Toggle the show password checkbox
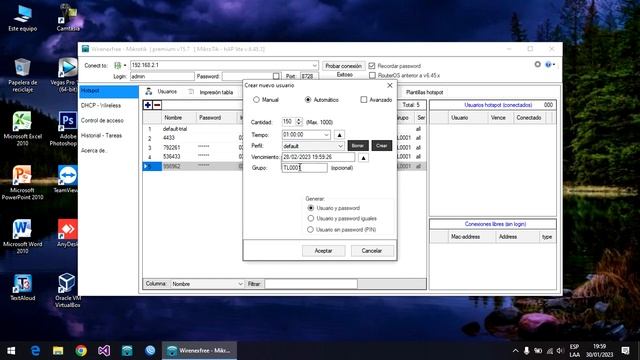640x360 pixels. click(x=276, y=76)
